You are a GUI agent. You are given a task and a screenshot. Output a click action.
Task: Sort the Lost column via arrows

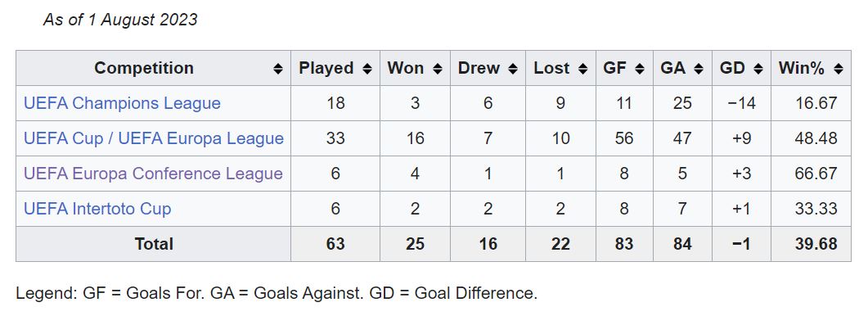point(583,69)
